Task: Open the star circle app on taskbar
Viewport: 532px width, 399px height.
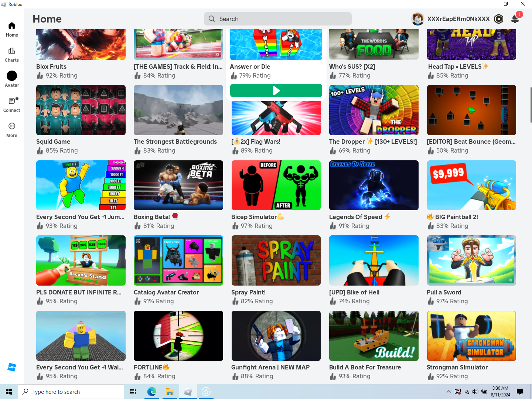Action: point(206,392)
